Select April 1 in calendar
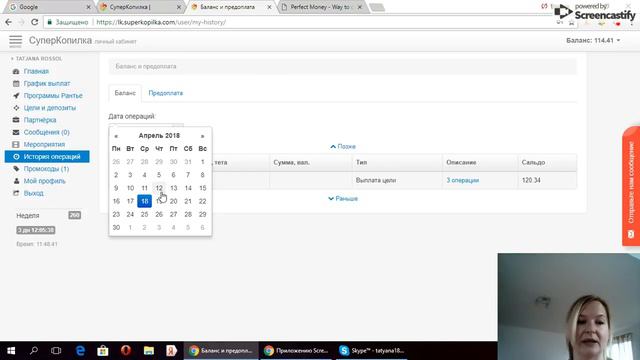The image size is (640, 360). click(x=202, y=162)
